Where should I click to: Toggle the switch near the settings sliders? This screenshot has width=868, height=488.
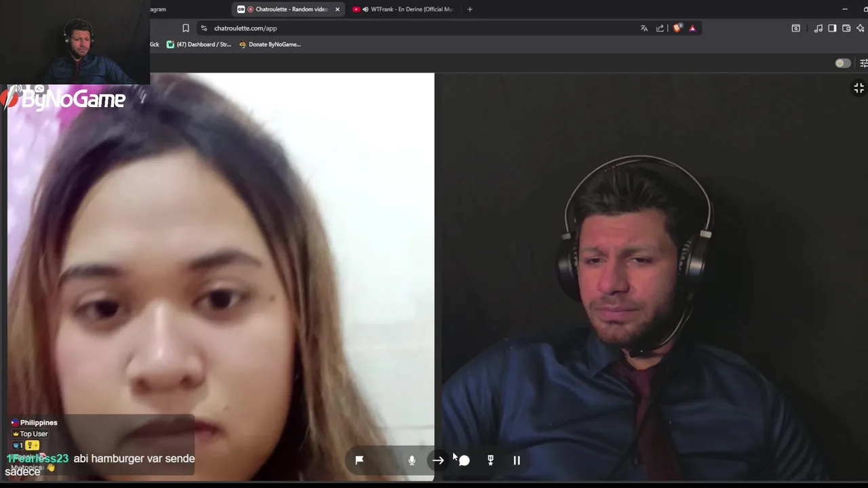tap(842, 63)
